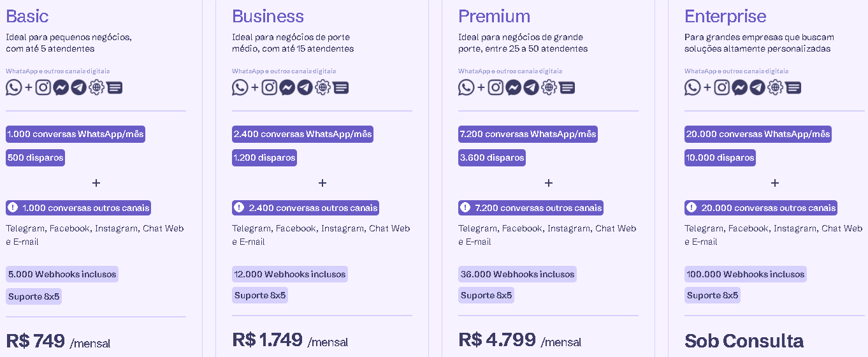The width and height of the screenshot is (868, 357).
Task: Click the Instagram icon in Basic plan
Action: click(43, 87)
